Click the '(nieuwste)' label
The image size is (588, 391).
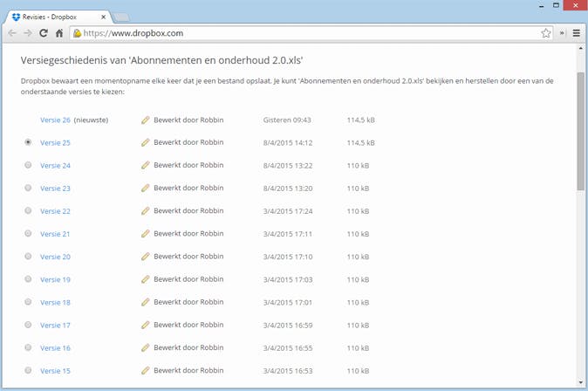pyautogui.click(x=91, y=120)
